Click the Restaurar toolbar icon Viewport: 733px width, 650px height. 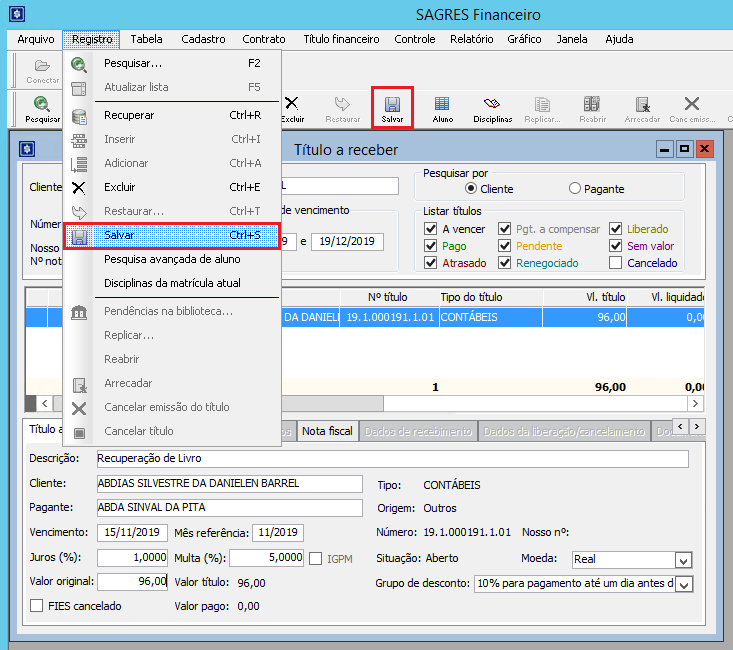tap(342, 107)
